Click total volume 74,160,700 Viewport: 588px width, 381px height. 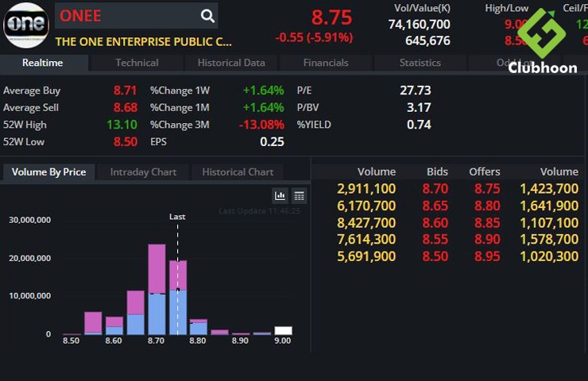click(x=420, y=25)
